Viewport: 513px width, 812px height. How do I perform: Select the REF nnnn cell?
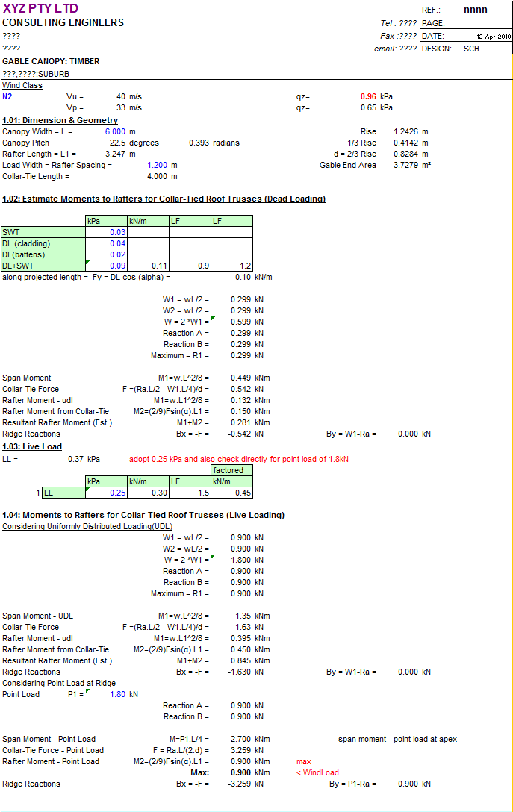[475, 10]
